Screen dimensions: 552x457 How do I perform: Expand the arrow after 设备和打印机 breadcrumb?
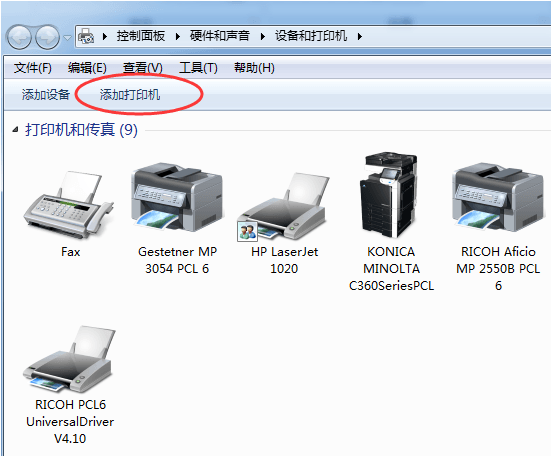(x=359, y=36)
